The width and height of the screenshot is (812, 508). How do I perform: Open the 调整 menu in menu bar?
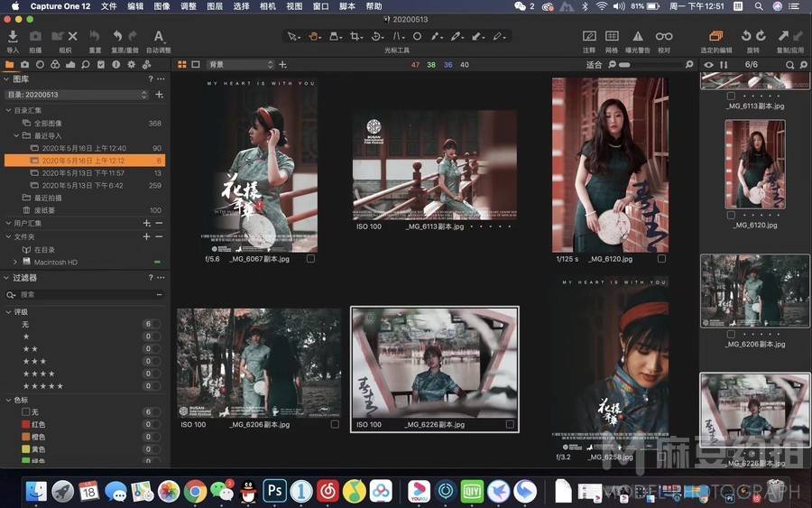click(189, 6)
